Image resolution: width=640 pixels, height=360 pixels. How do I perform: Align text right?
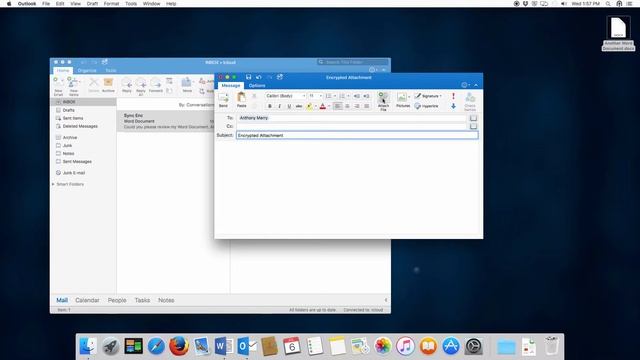(x=357, y=106)
